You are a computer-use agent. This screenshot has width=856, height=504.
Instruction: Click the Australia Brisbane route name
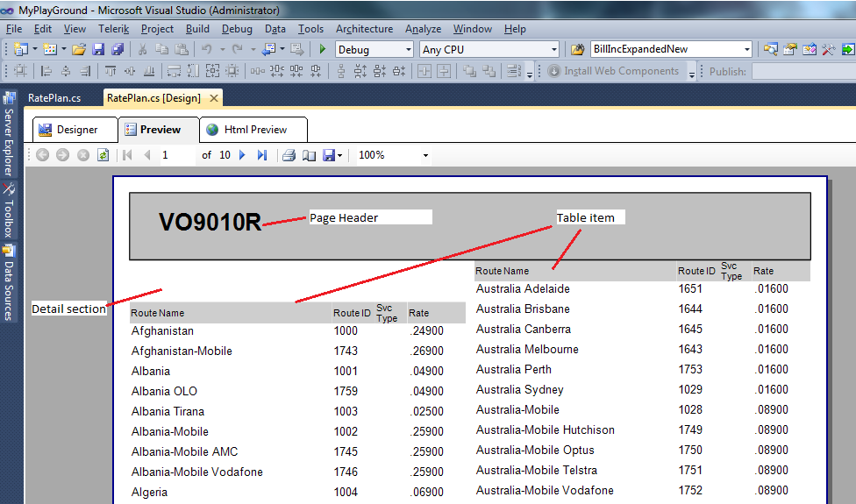click(x=523, y=309)
